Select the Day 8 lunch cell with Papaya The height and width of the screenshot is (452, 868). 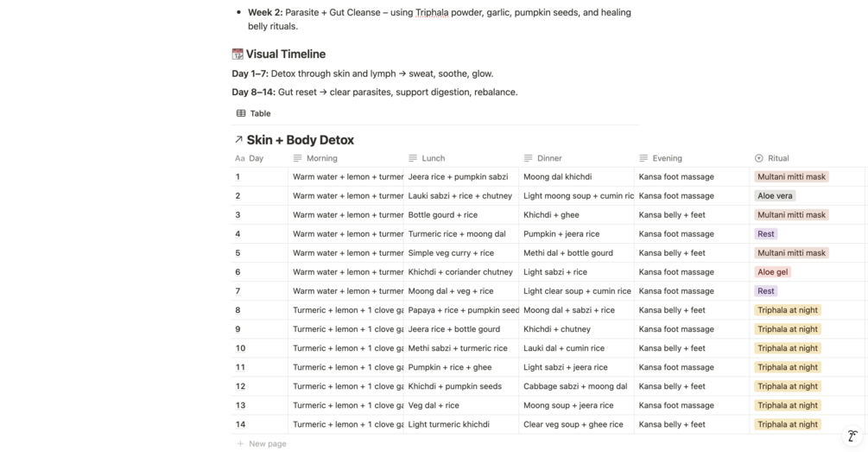pos(462,310)
